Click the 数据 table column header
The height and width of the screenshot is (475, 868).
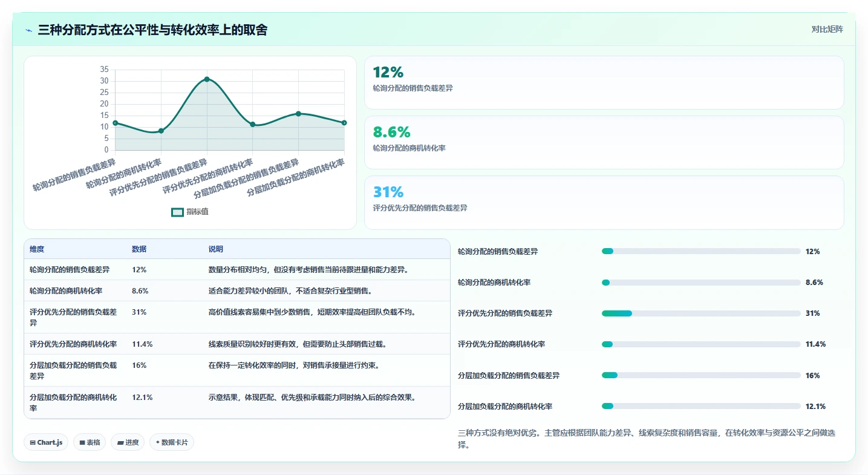[139, 249]
